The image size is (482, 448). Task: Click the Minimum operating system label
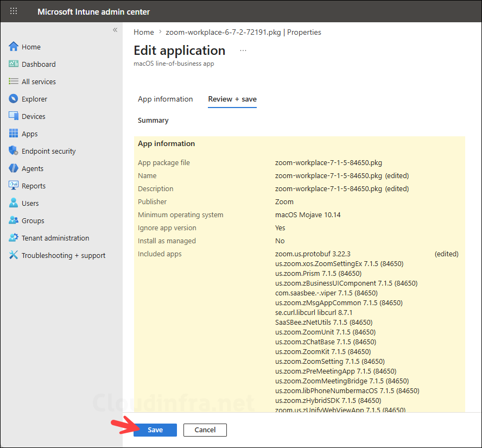(x=180, y=215)
